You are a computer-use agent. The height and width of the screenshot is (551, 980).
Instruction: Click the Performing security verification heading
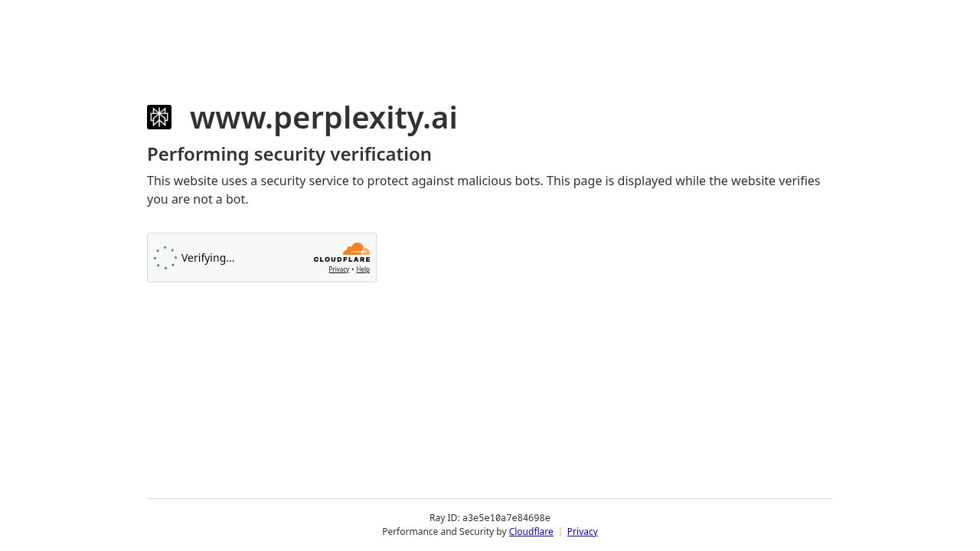(289, 154)
